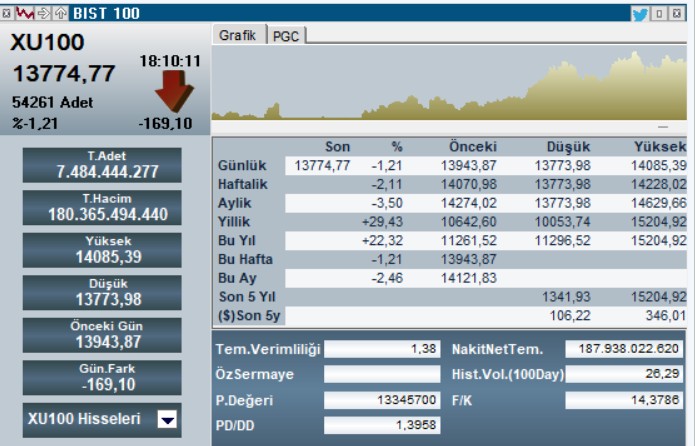Click the Bu Yıl change value +22,32

pos(383,240)
